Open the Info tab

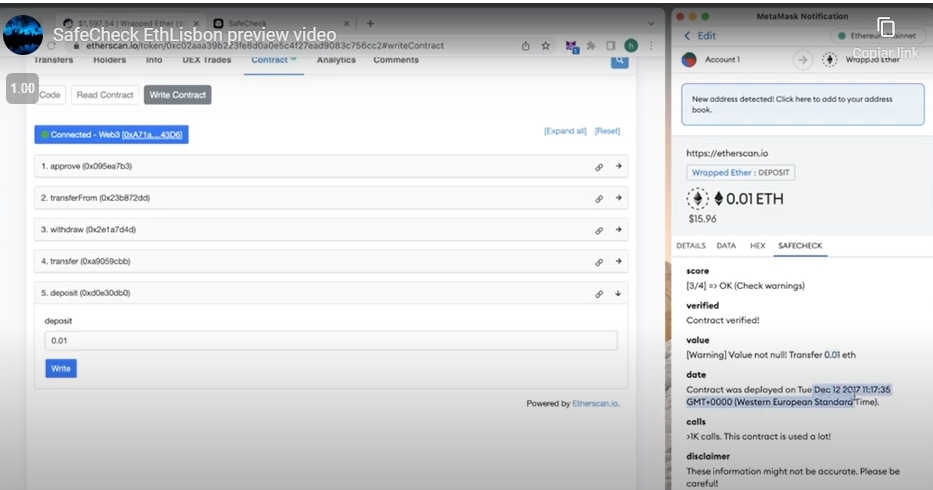point(154,60)
